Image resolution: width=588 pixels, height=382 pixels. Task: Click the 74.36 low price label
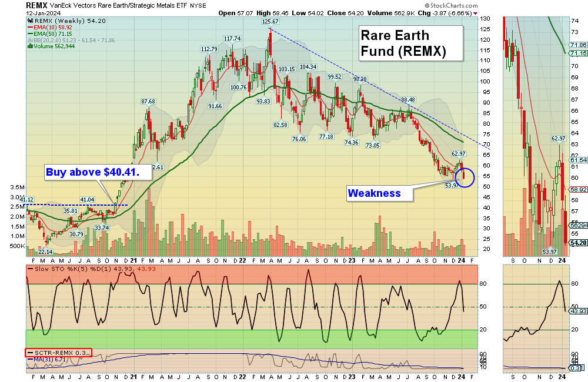[x=352, y=142]
